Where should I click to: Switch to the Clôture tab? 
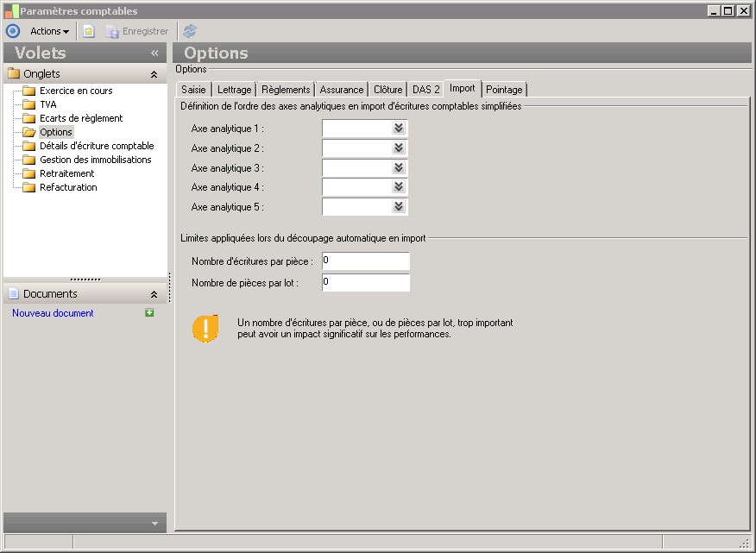tap(387, 90)
